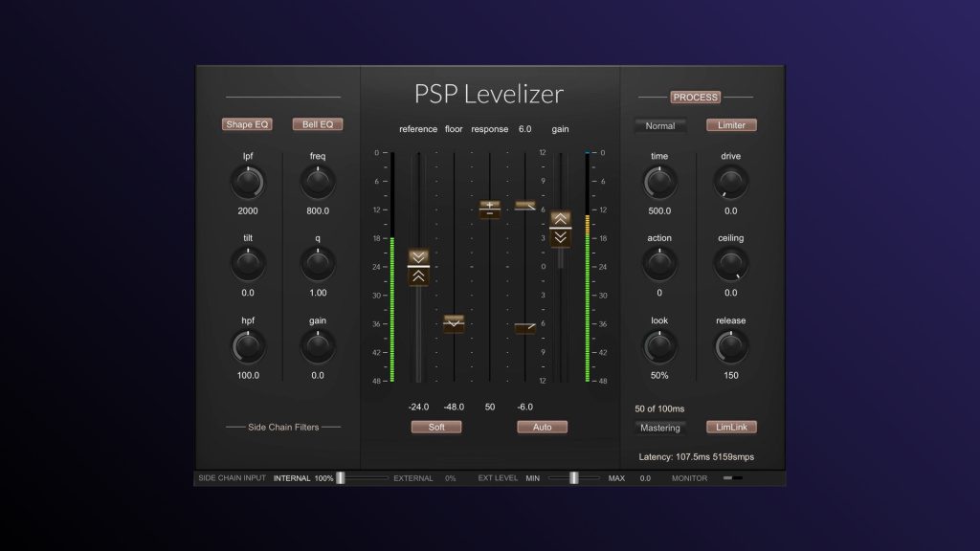This screenshot has height=551, width=980.
Task: Click the EXT LEVEL slider handle
Action: coord(574,478)
